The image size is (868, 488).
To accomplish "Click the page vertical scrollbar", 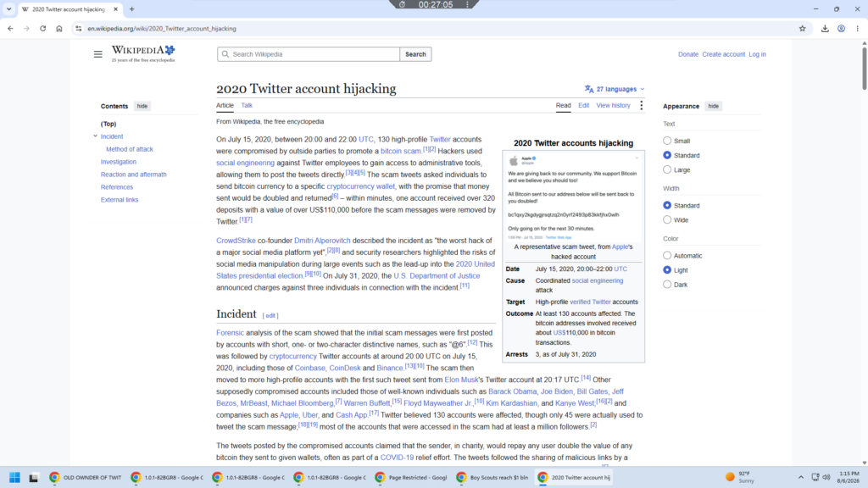I will (x=864, y=69).
